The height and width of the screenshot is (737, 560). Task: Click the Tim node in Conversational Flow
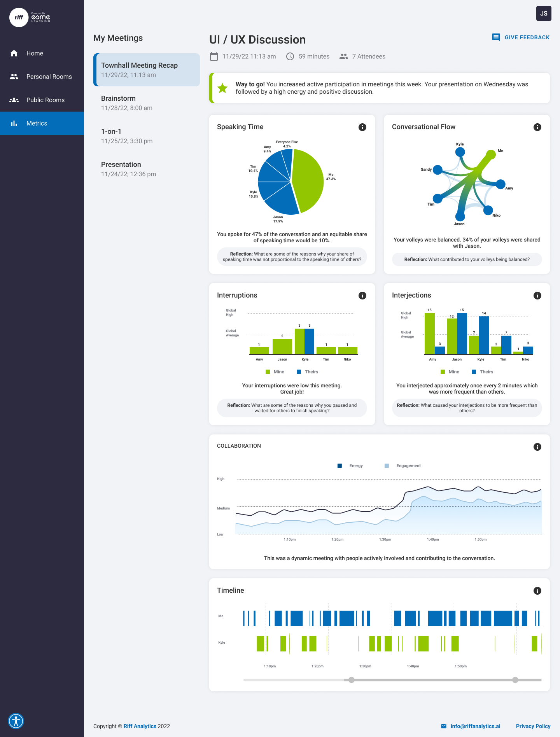click(x=437, y=199)
